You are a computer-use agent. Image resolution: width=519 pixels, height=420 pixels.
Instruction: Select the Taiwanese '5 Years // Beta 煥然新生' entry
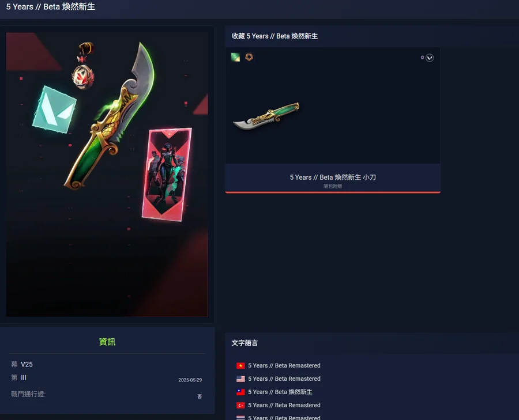[280, 392]
